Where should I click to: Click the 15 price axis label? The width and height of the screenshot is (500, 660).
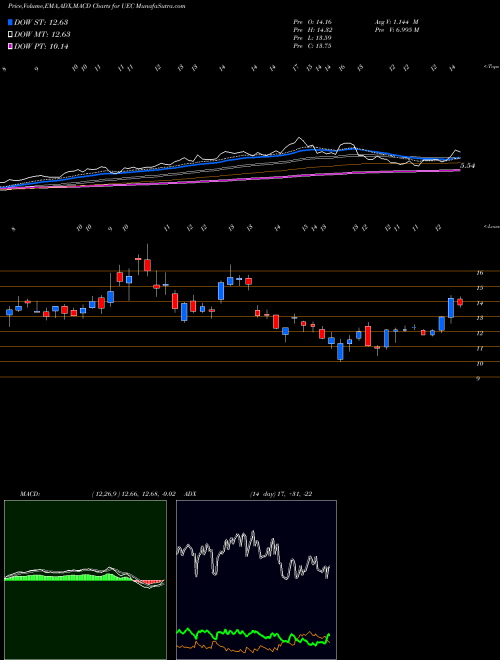coord(479,288)
